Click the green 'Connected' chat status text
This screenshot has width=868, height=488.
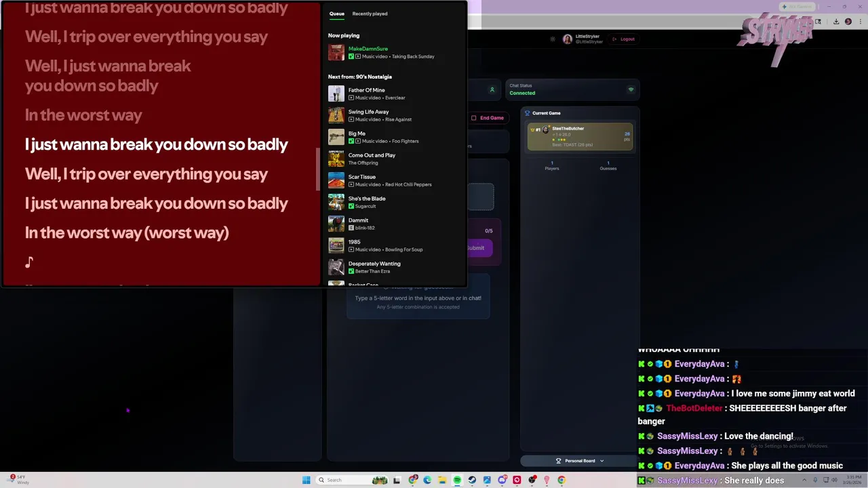(522, 93)
